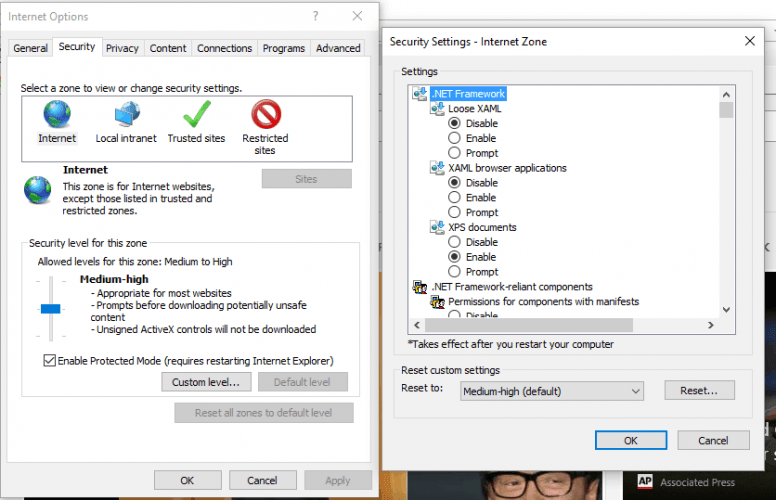Select Prompt under XAML browser applications

(454, 212)
